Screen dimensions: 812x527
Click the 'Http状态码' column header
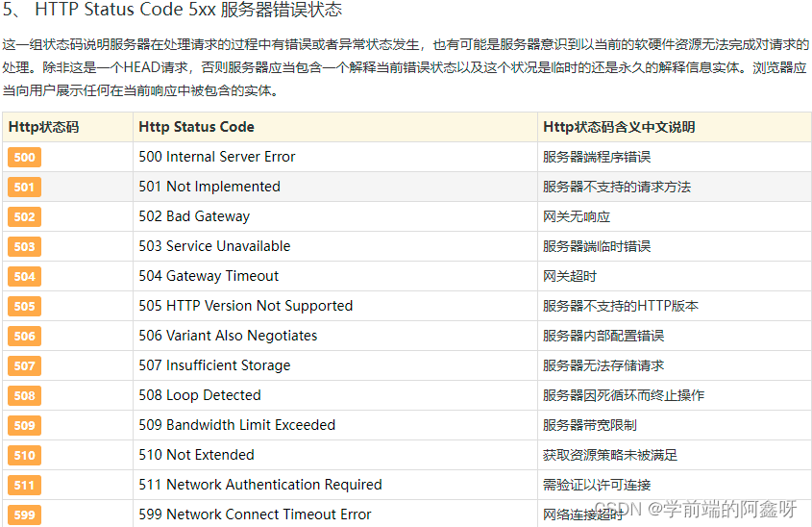[x=68, y=127]
